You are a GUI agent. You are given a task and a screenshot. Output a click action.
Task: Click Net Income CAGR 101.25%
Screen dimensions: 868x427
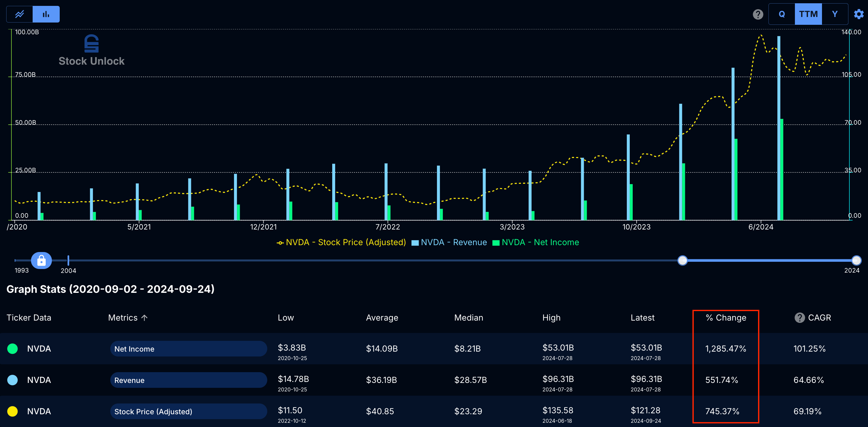(x=809, y=348)
